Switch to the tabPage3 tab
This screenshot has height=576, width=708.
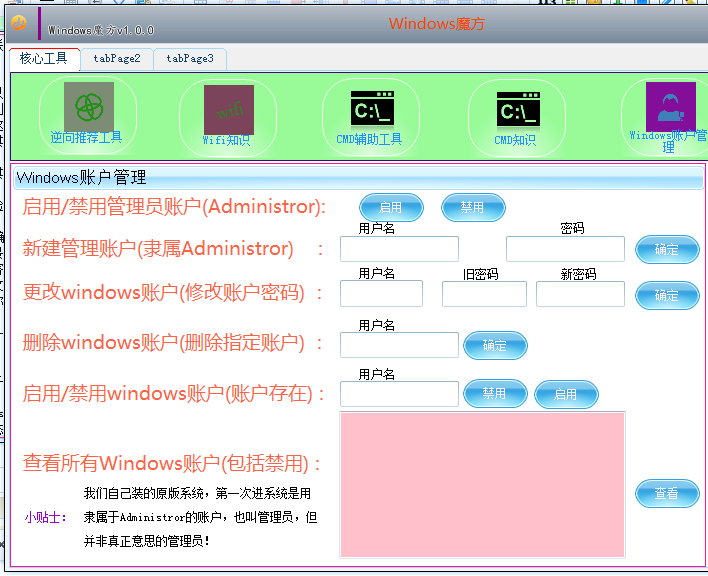tap(190, 59)
